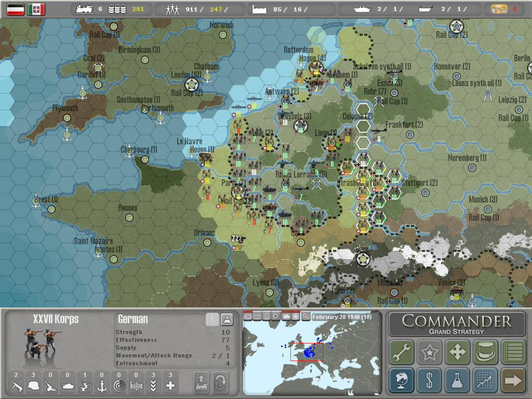Click the Italian flag icon
Viewport: 532px width, 399px height.
pos(36,9)
